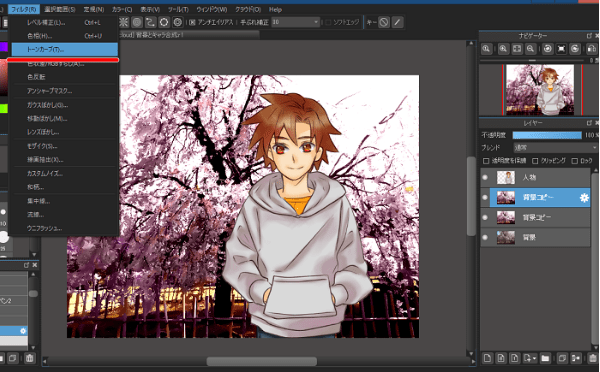Select the concentric circle snap icon
Screen dimensions: 600x372
(x=137, y=22)
